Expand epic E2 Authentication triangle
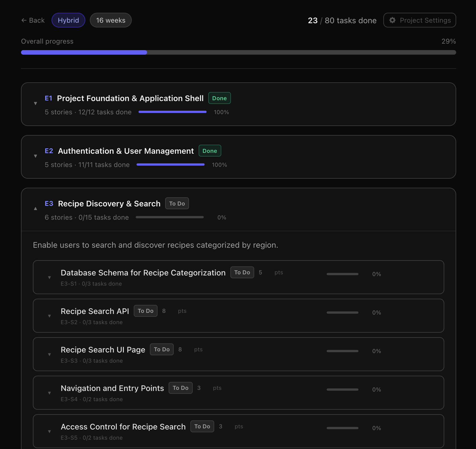476x449 pixels. pyautogui.click(x=35, y=156)
